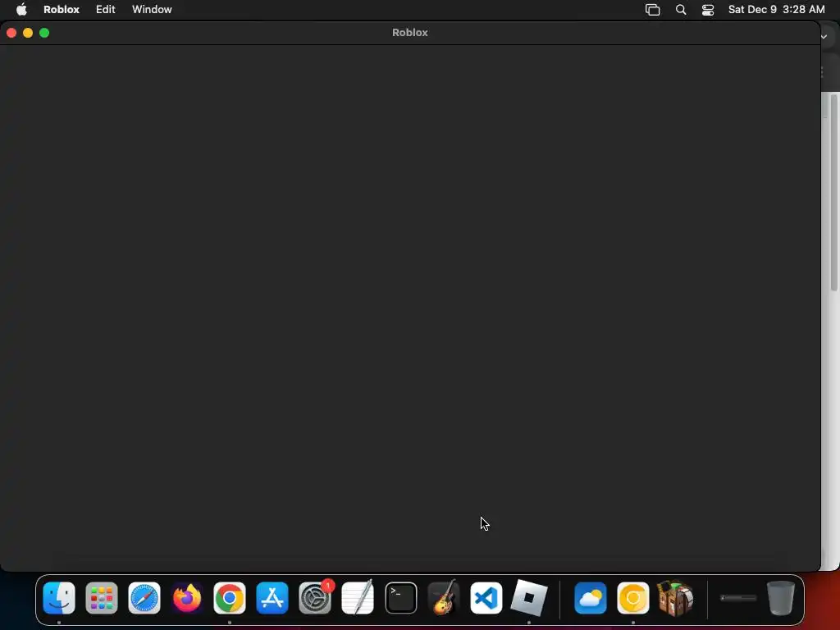The height and width of the screenshot is (630, 840).
Task: Open System Preferences with notification badge
Action: (x=315, y=598)
